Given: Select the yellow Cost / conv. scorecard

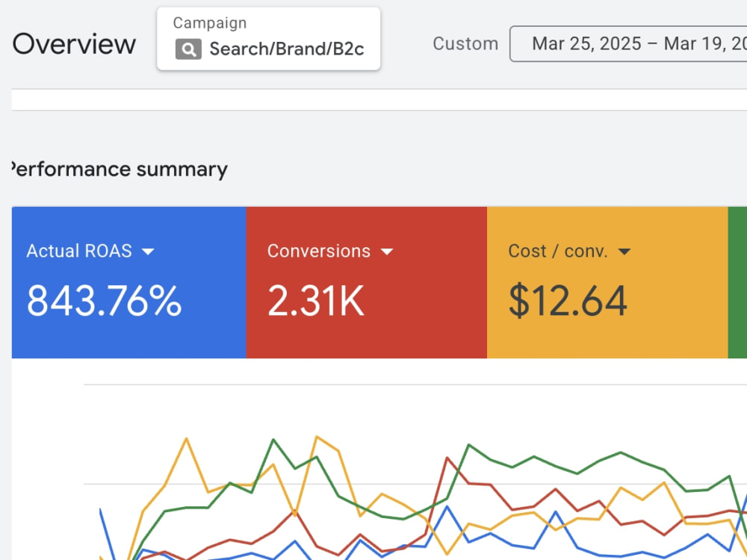Looking at the screenshot, I should tap(607, 282).
